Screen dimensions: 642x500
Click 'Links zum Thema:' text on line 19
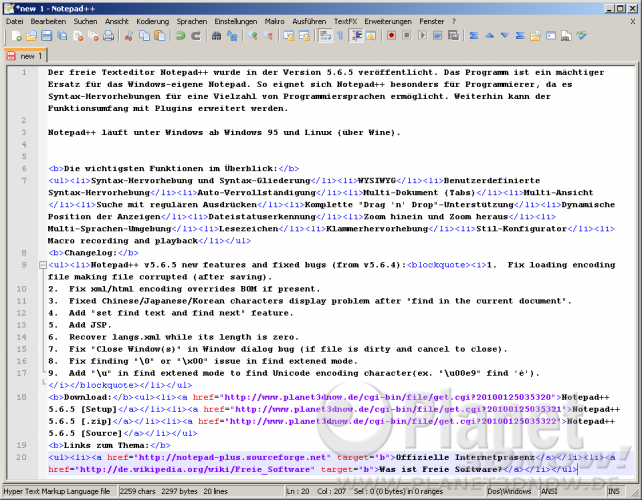(107, 446)
